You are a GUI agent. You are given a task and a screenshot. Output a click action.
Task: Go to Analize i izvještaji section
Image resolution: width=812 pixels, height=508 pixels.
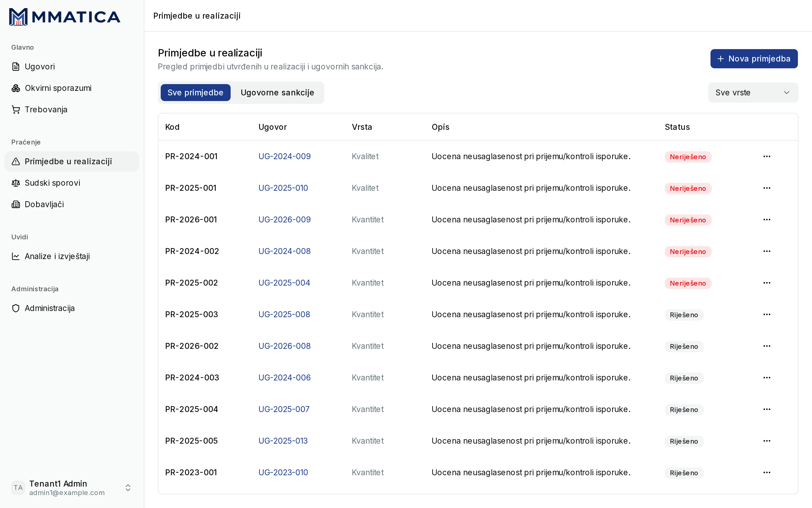tap(72, 256)
